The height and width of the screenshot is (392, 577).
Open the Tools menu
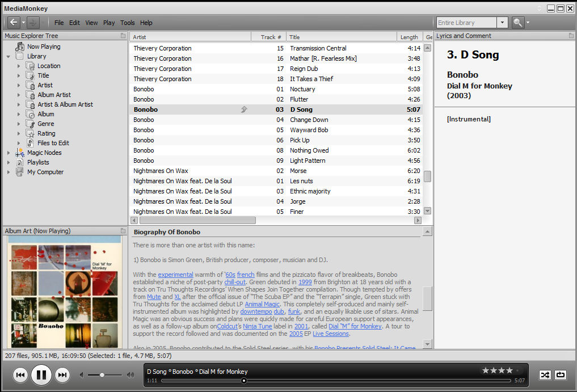point(128,23)
